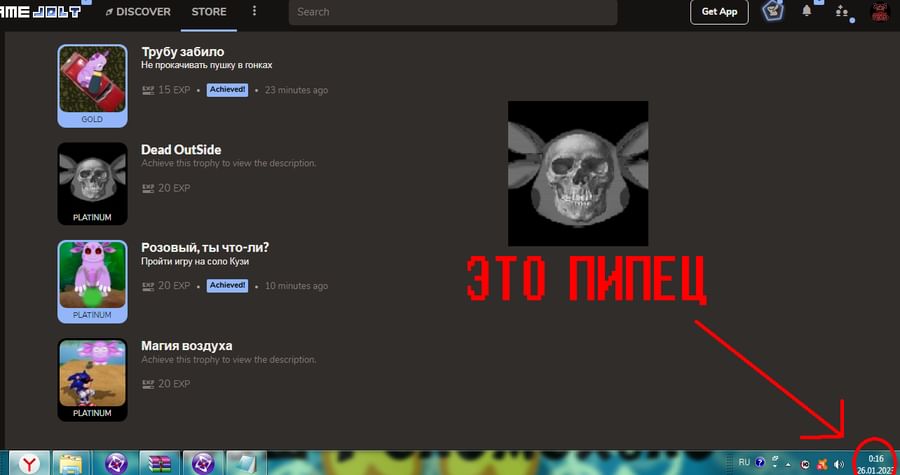Open the pentagon quests icon
The image size is (900, 475).
(773, 11)
